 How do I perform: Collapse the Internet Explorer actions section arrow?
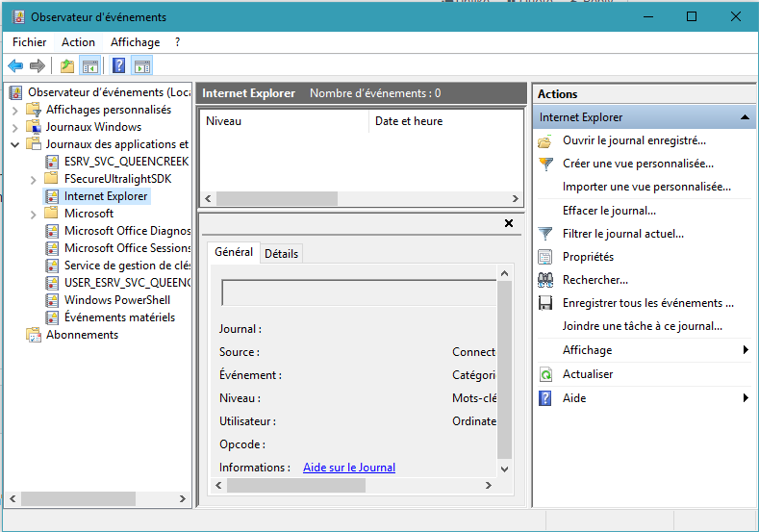[745, 117]
